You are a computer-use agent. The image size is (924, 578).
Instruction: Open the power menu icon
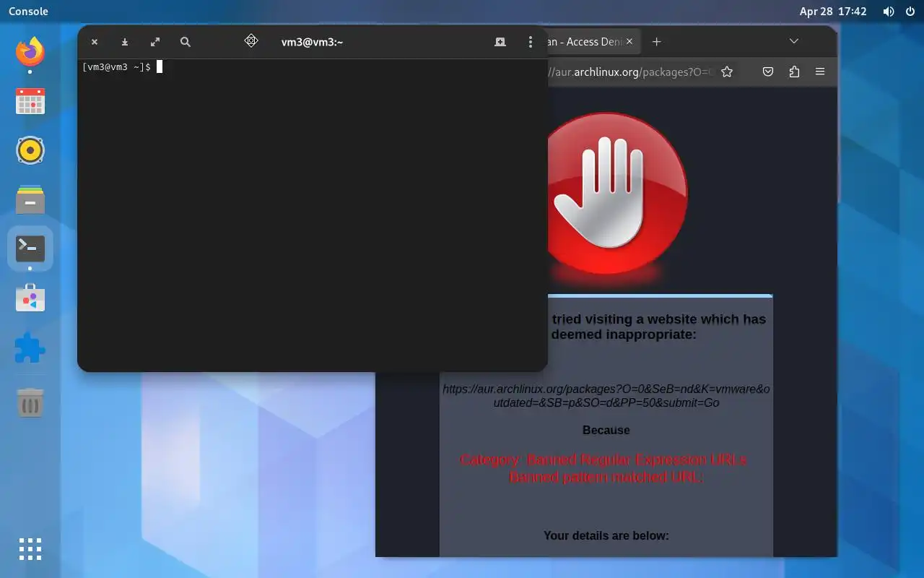910,12
